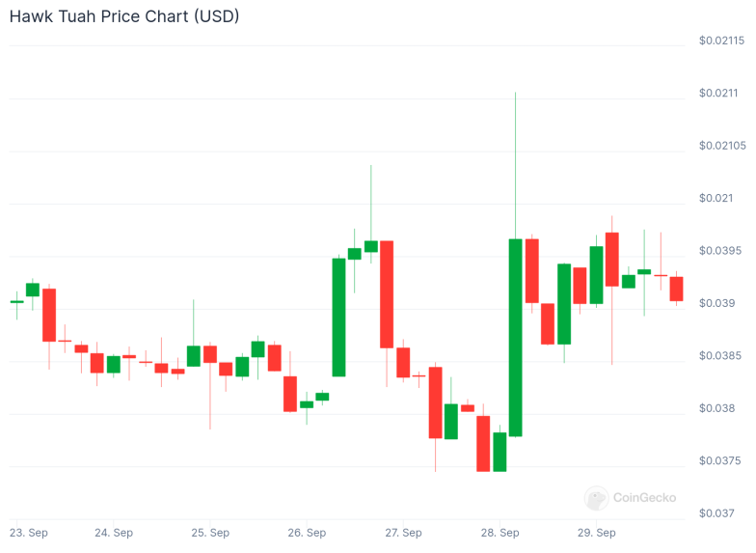Select the 28. Sep date label

(499, 533)
